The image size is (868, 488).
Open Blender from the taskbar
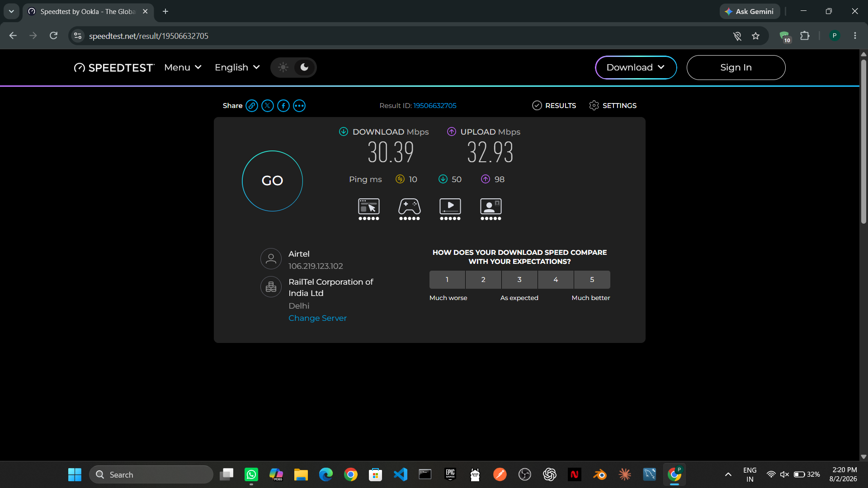pyautogui.click(x=599, y=474)
